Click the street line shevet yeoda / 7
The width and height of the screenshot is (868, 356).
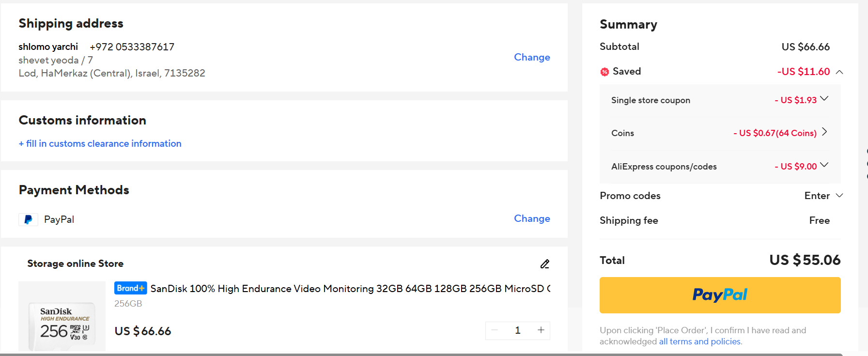coord(56,60)
